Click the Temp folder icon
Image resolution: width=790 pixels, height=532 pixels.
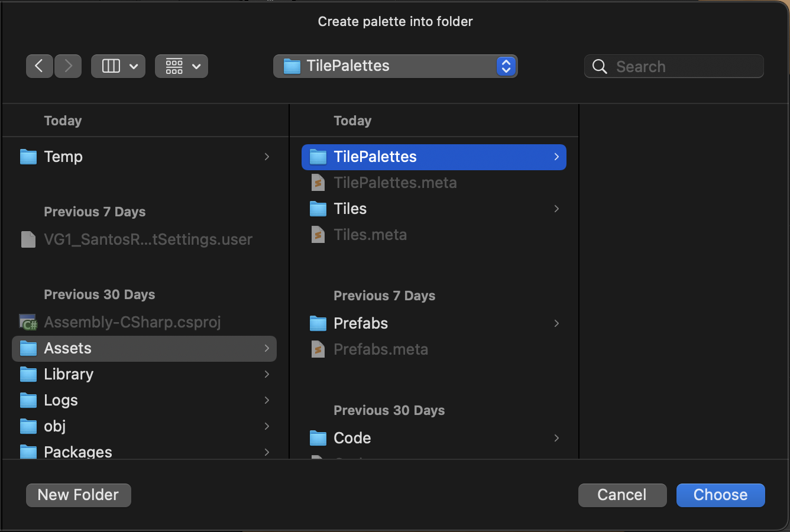(28, 157)
